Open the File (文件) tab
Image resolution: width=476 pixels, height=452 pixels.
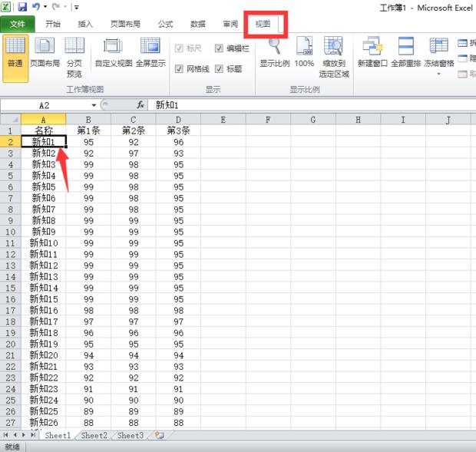18,24
